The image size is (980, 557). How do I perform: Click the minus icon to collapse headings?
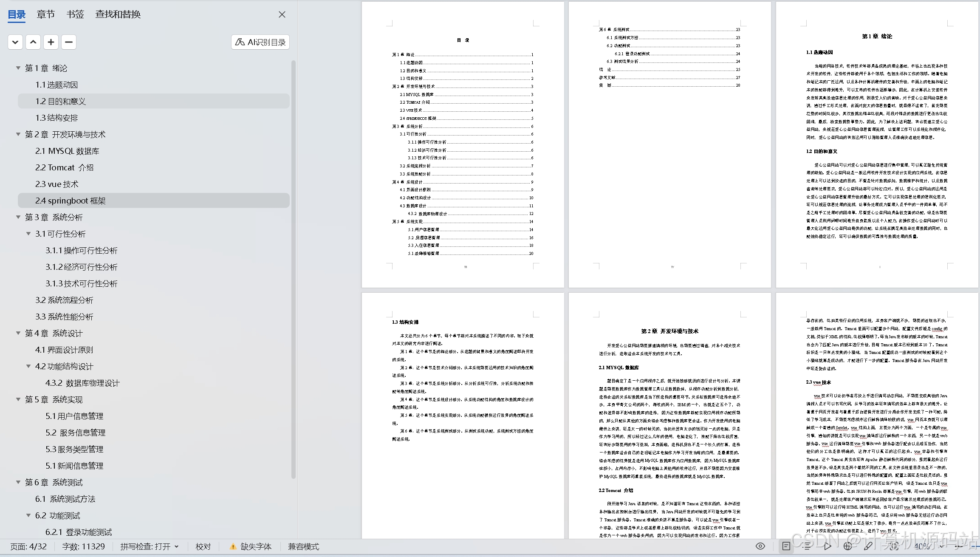69,42
